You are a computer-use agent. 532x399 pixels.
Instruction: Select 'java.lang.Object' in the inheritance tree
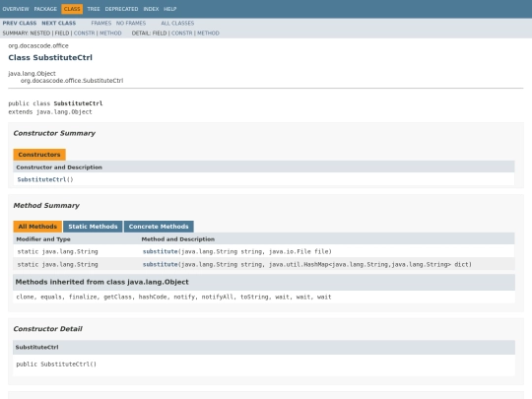click(32, 73)
